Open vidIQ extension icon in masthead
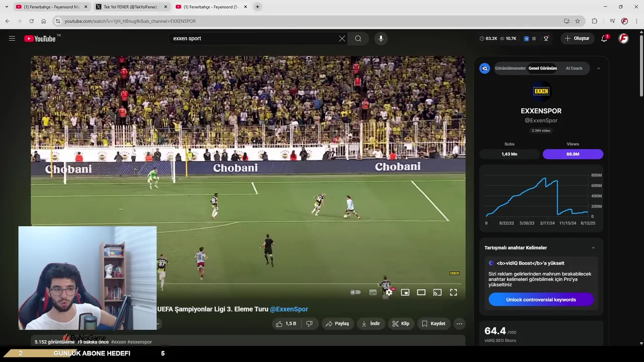The width and height of the screenshot is (644, 362). pyautogui.click(x=526, y=38)
